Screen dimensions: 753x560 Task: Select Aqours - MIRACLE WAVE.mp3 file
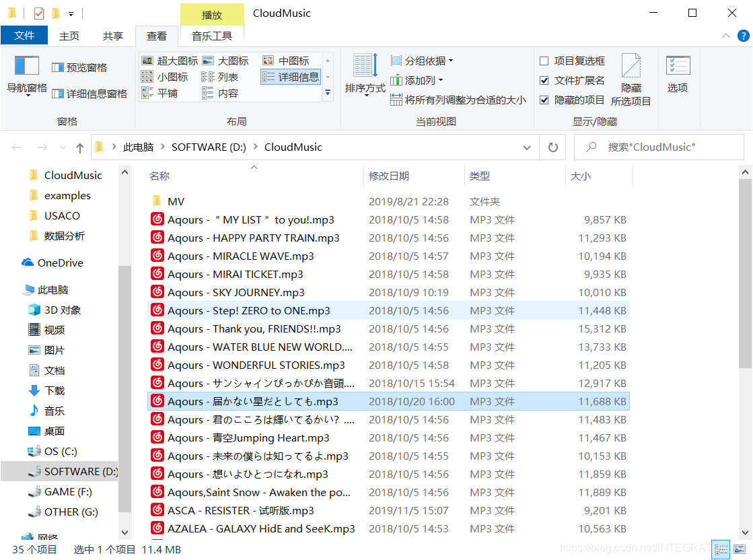[x=388, y=256]
